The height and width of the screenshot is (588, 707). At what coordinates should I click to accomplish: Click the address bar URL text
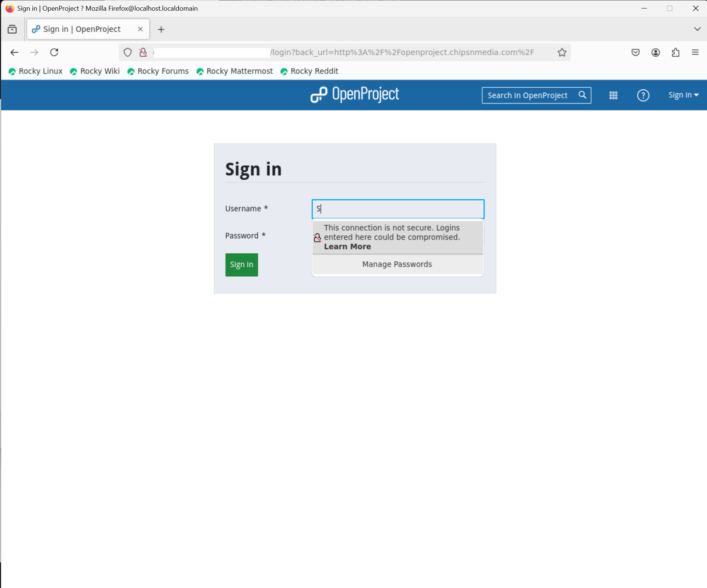point(402,52)
